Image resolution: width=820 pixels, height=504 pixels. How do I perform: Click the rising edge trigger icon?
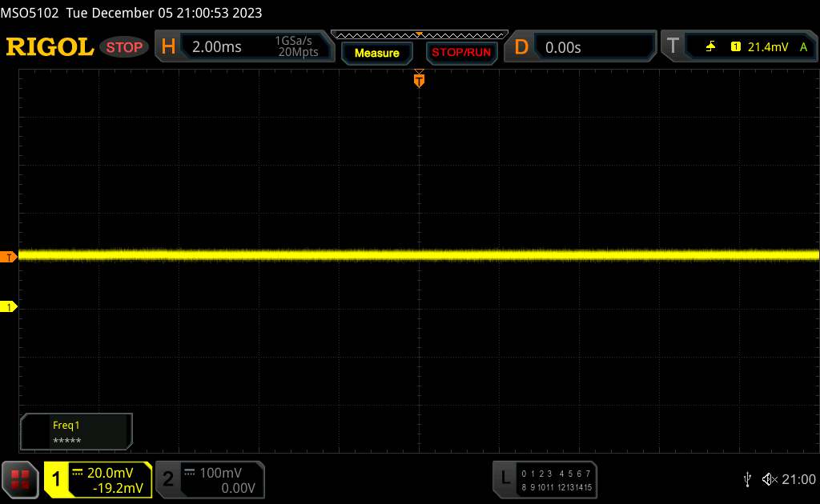[x=710, y=47]
